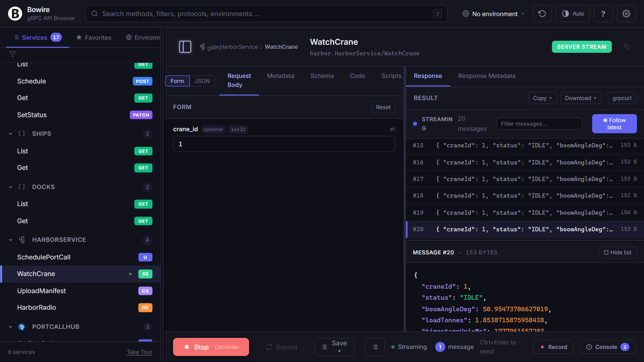Image resolution: width=644 pixels, height=362 pixels.
Task: Click the Repeat button
Action: click(x=281, y=347)
